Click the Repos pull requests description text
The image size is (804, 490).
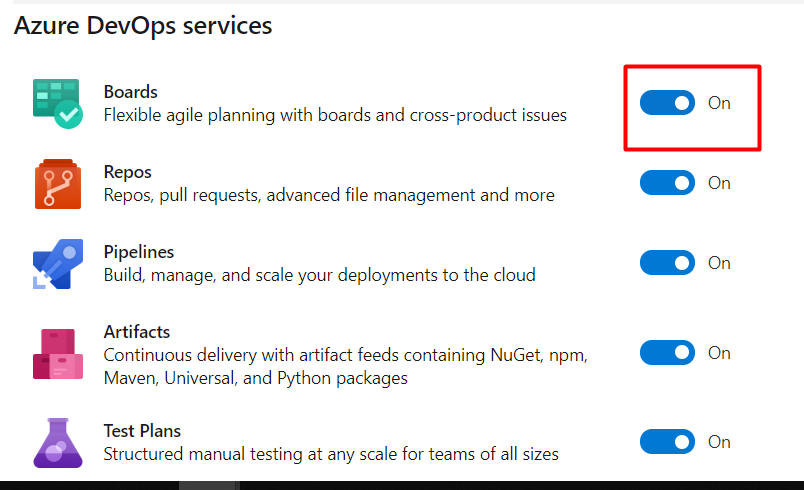(x=329, y=195)
